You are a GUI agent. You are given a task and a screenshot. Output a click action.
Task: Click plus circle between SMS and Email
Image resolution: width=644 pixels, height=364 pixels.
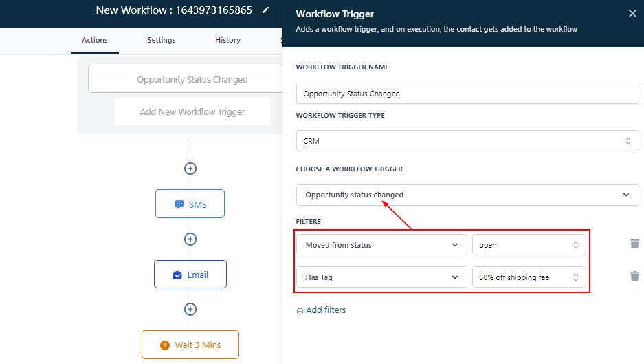[x=190, y=239]
